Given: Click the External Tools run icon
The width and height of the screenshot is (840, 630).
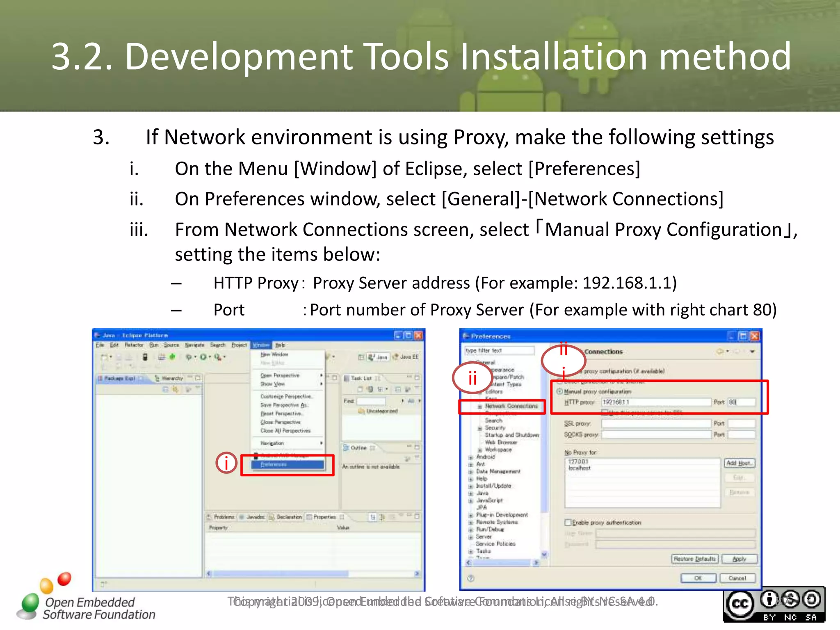Looking at the screenshot, I should pyautogui.click(x=218, y=357).
